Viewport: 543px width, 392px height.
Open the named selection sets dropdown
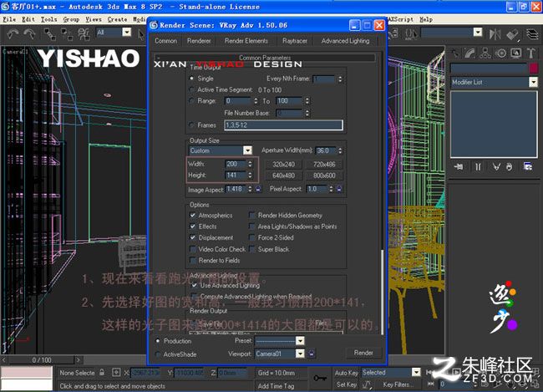[478, 33]
